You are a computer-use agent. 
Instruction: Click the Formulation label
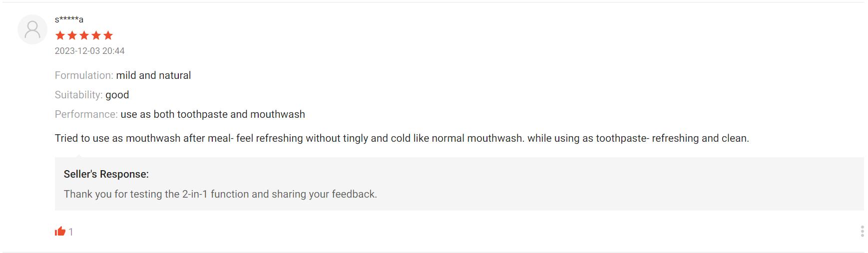tap(84, 75)
